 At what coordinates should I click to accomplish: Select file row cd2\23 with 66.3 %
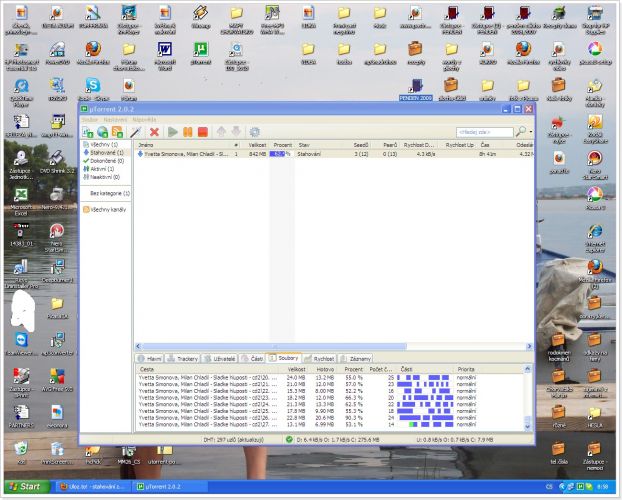point(307,398)
